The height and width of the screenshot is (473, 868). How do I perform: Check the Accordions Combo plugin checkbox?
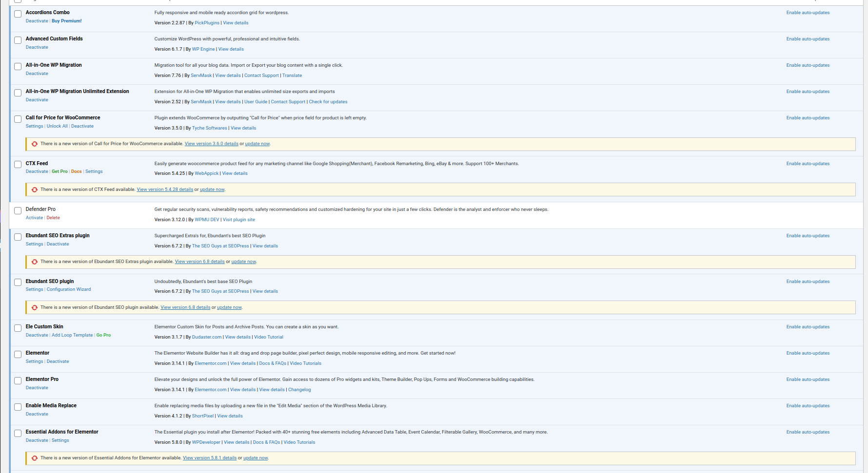click(18, 14)
